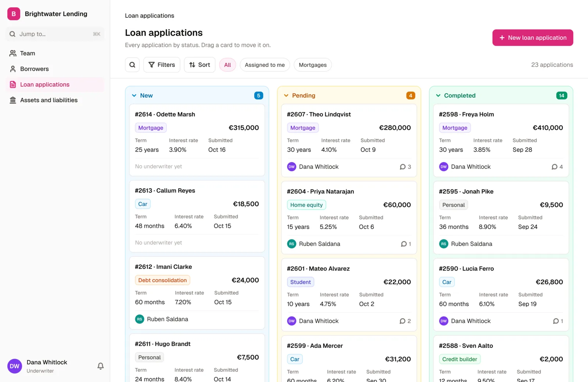Screen dimensions: 588x382
Task: Toggle the Assigned to me filter
Action: click(x=265, y=65)
